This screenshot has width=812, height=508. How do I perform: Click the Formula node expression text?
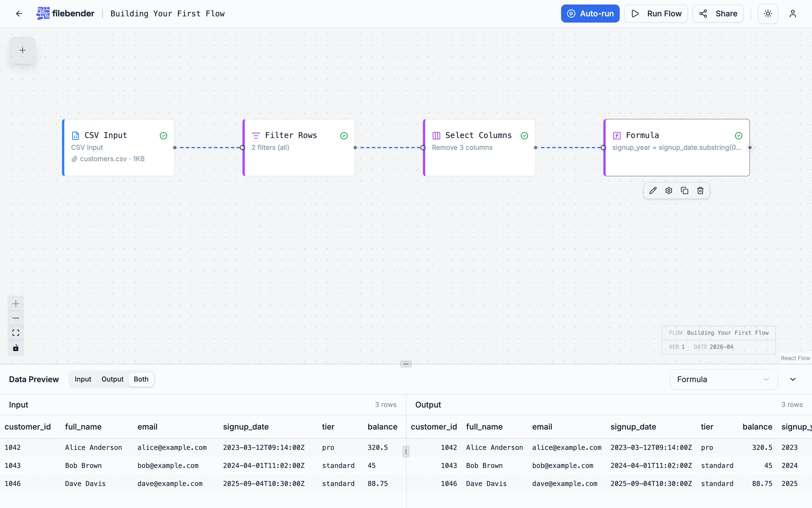pyautogui.click(x=677, y=148)
